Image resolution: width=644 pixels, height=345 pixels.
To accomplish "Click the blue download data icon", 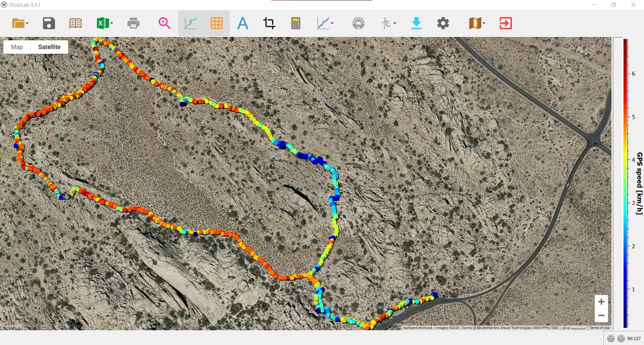I will [x=416, y=23].
